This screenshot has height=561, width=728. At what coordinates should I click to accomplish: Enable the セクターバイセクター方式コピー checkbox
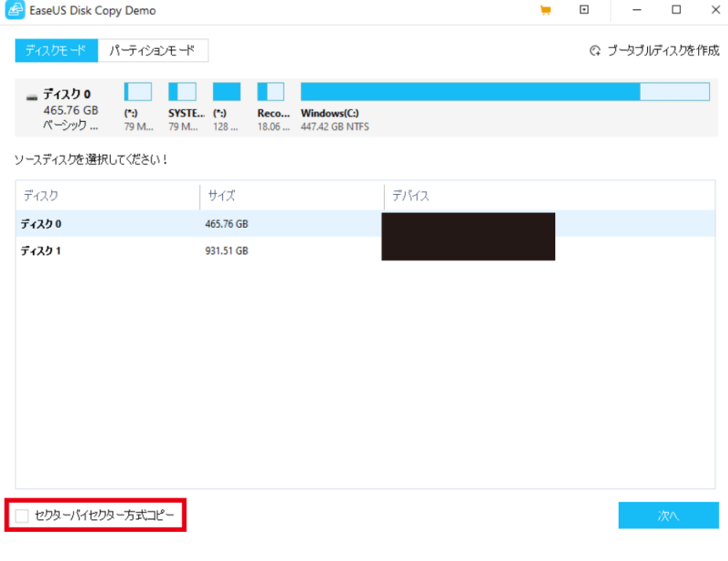point(21,515)
